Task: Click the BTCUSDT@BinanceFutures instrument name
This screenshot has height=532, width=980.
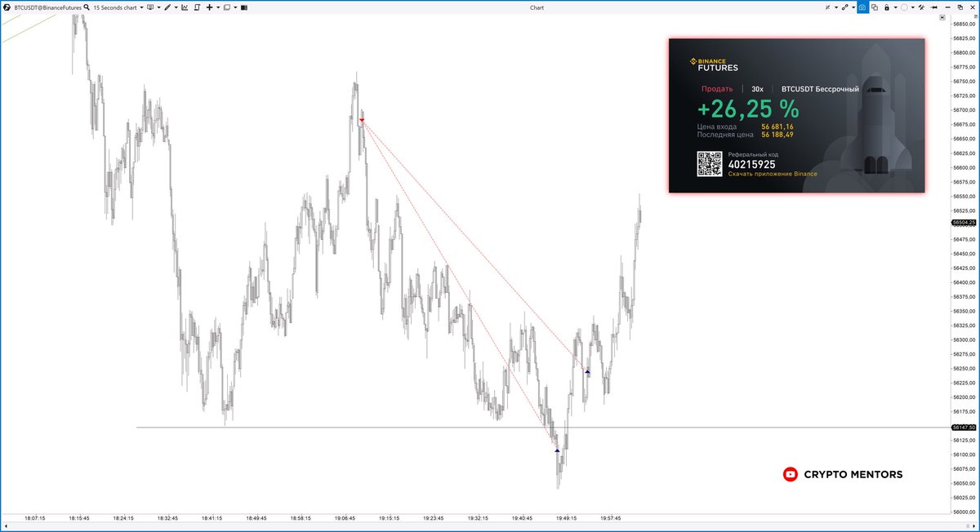Action: 47,7
